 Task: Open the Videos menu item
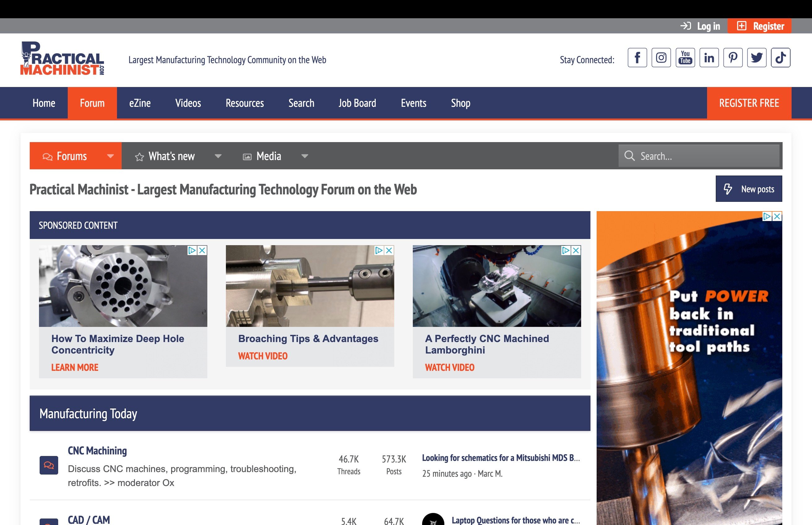coord(188,103)
